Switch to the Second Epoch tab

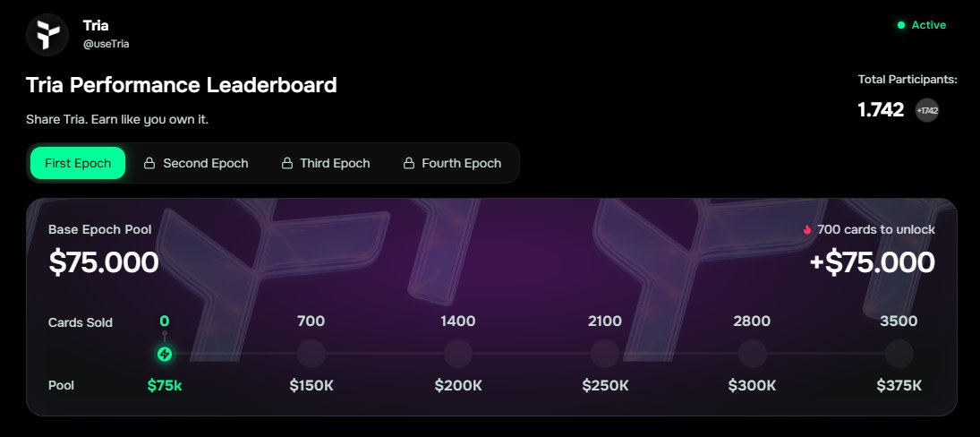[205, 164]
